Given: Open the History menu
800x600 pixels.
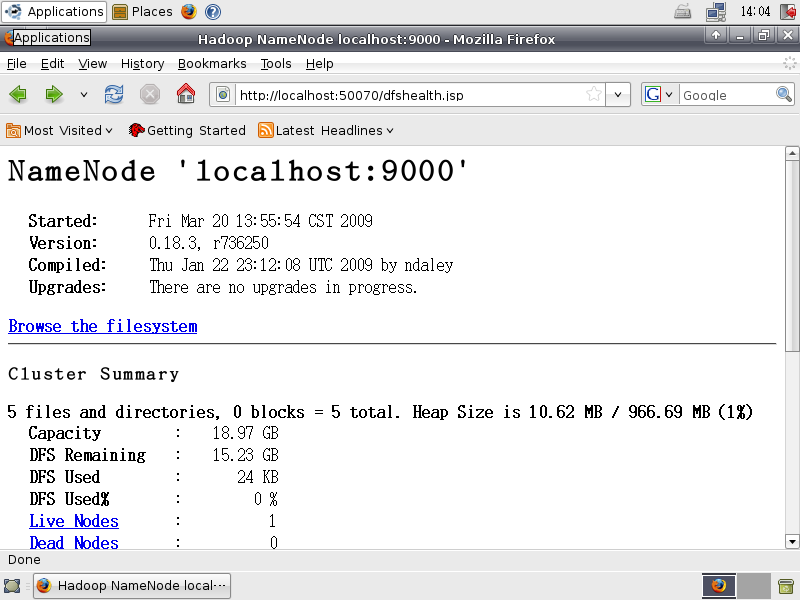Looking at the screenshot, I should click(142, 64).
